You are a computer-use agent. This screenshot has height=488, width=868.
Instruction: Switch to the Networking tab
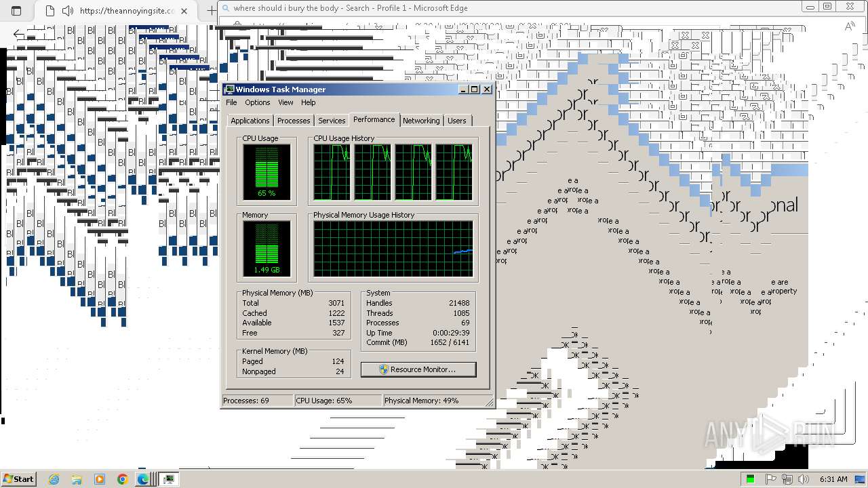tap(421, 121)
